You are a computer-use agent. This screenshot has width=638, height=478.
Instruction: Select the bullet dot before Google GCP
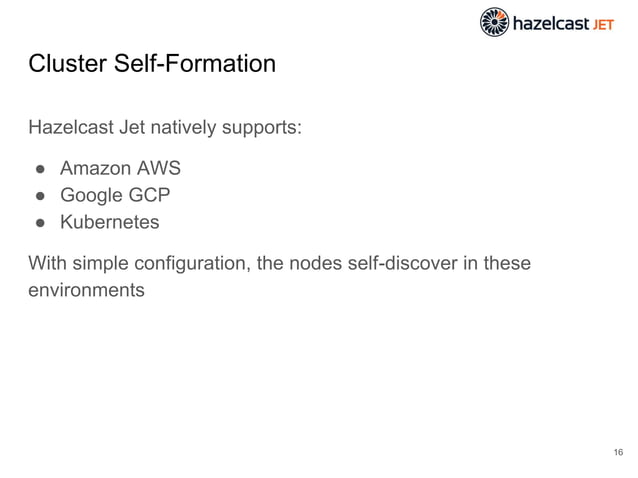pos(40,196)
